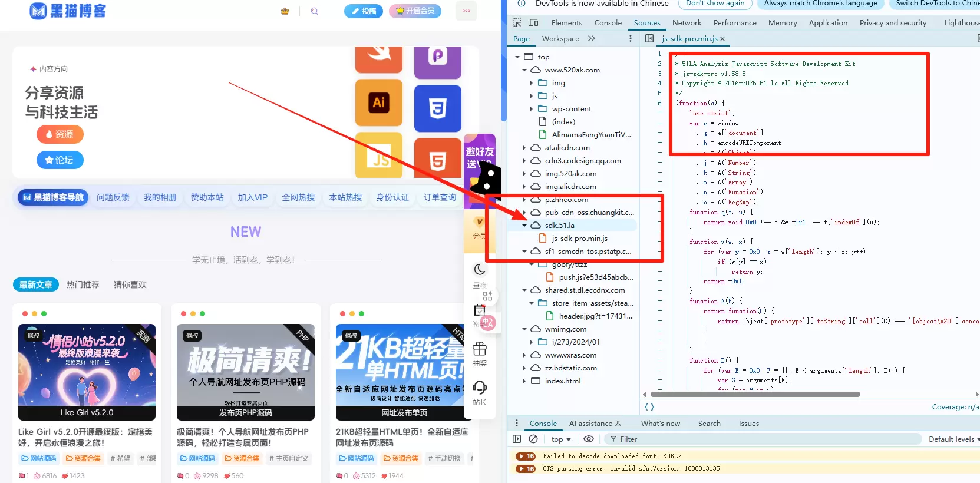Screen dimensions: 980x483
Task: Focus the console Filter input field
Action: point(763,439)
